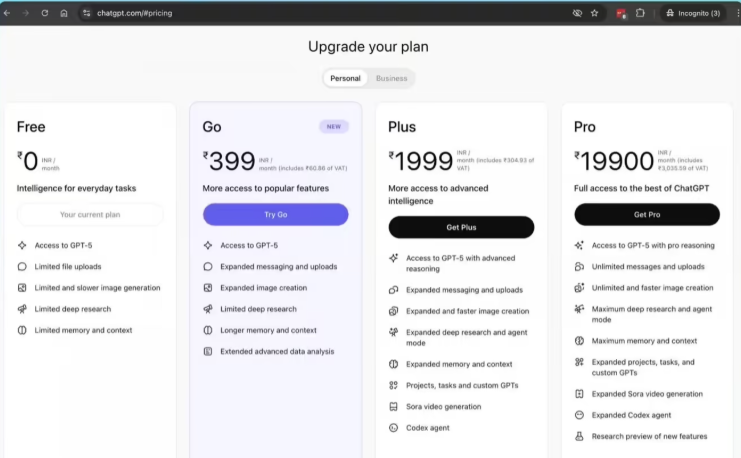Open the Extensions puzzle icon
741x458 pixels.
point(640,13)
